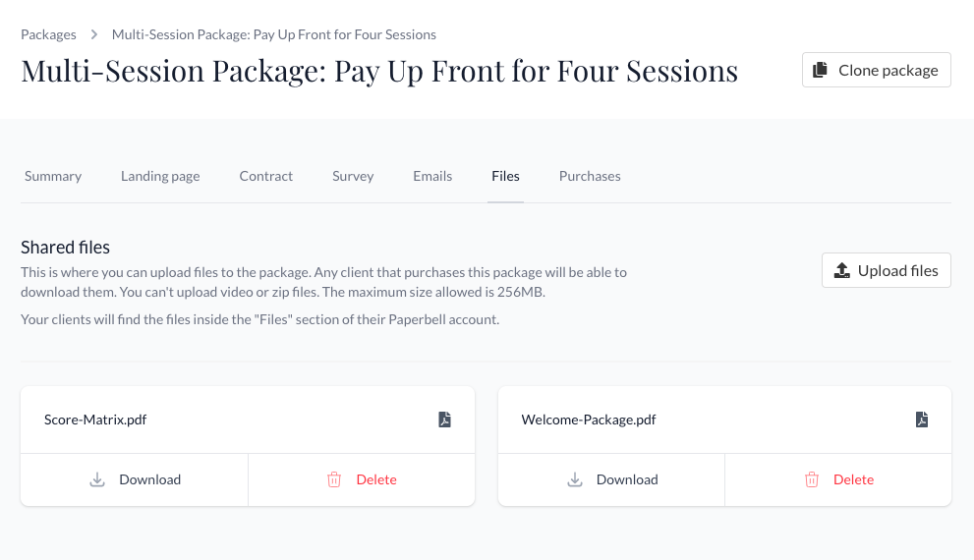The image size is (974, 560).
Task: Click the Score-Matrix.pdf file name
Action: (95, 420)
